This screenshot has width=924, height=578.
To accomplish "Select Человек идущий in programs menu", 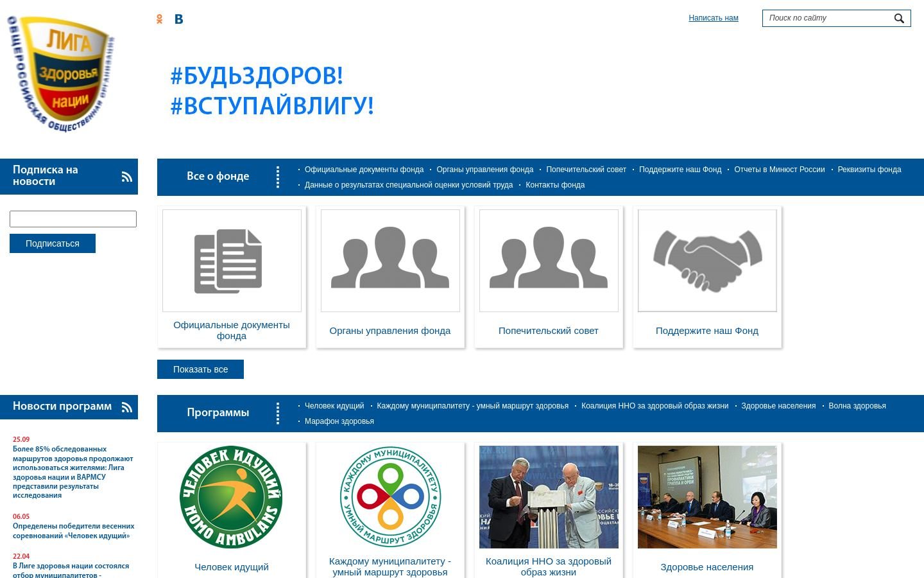I will pyautogui.click(x=334, y=406).
